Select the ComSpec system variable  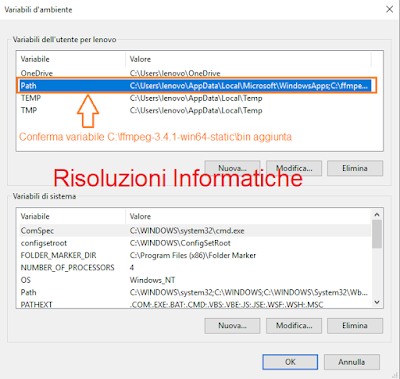[194, 231]
